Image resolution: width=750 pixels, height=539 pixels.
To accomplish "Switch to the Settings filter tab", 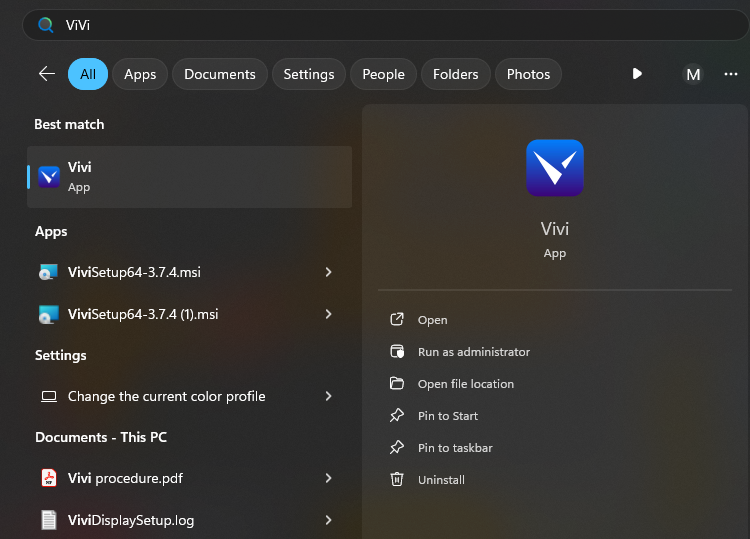I will click(x=309, y=74).
